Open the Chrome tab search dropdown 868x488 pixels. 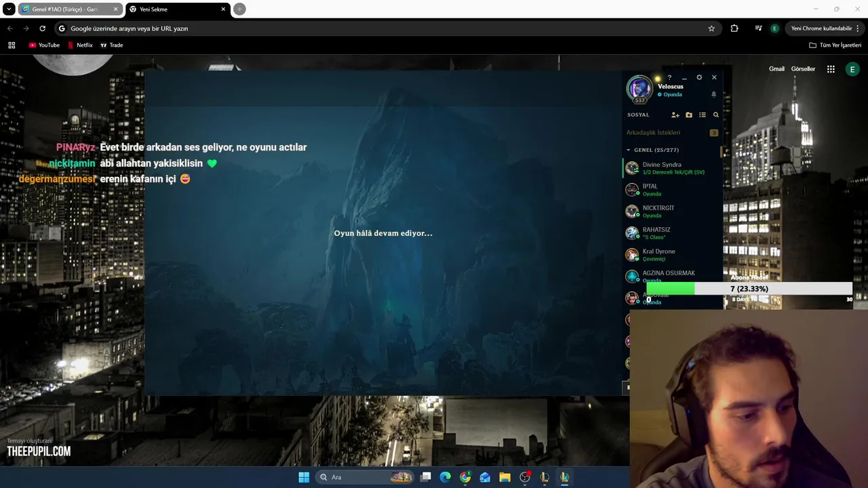pos(9,9)
